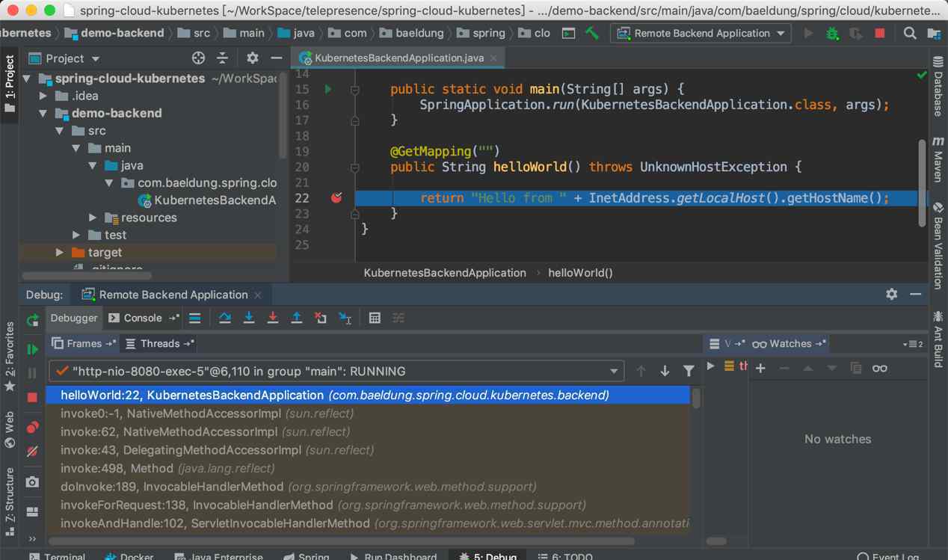The image size is (948, 560).
Task: Open Debug panel settings gear
Action: 891,295
